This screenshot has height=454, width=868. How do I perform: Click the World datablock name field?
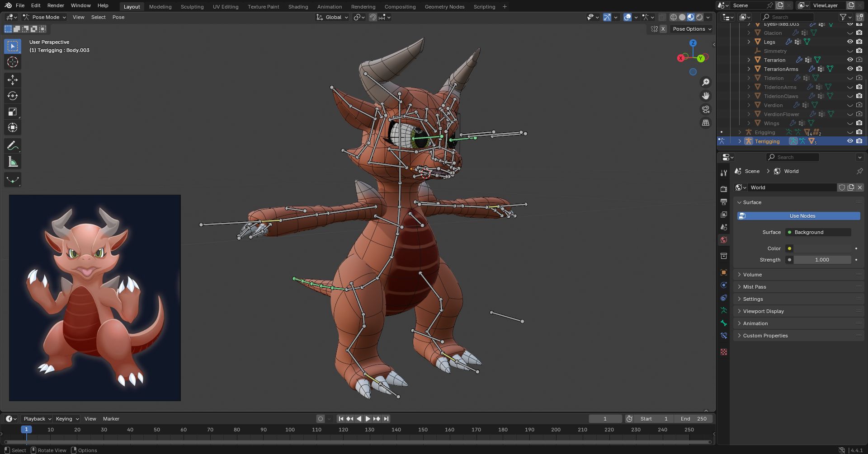[x=792, y=187]
